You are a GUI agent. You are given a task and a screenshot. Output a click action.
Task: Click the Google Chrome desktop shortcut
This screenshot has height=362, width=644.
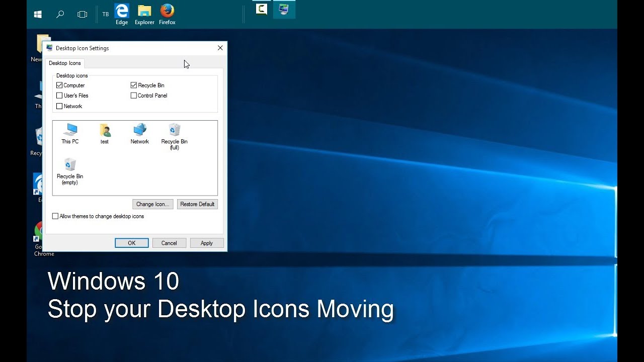(x=40, y=240)
